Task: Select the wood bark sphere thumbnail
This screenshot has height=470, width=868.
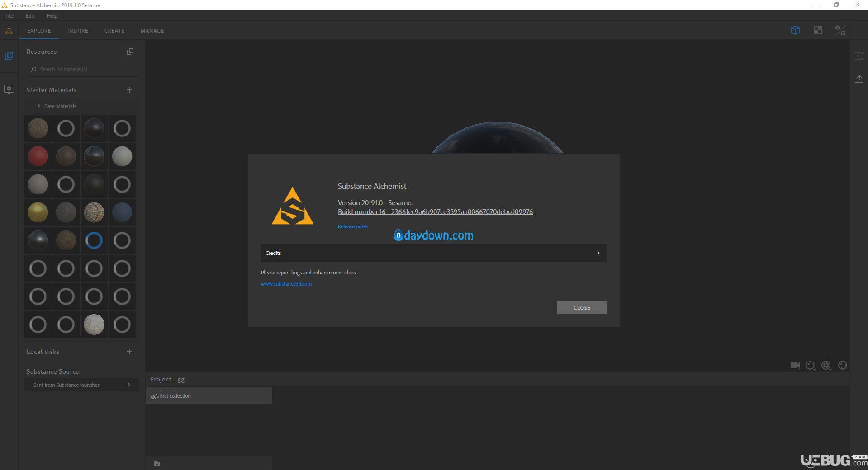Action: (x=38, y=128)
